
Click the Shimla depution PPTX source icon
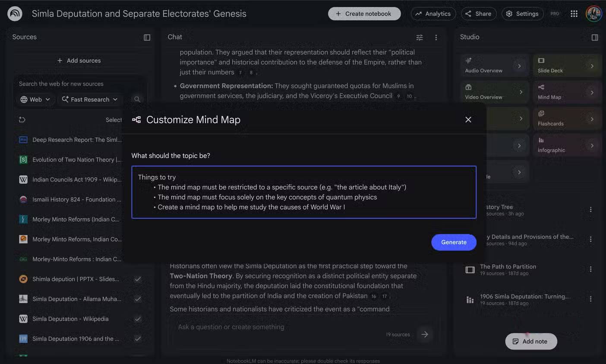[x=23, y=279]
